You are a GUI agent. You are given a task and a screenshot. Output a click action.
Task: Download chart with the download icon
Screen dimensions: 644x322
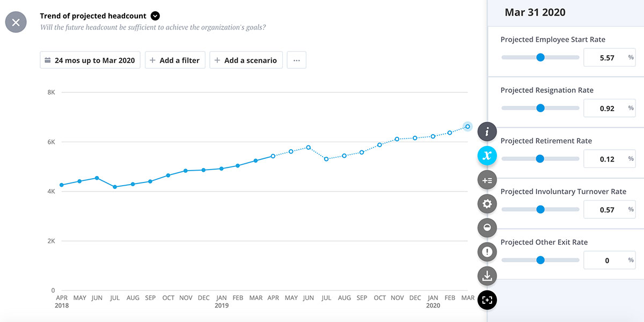(487, 276)
